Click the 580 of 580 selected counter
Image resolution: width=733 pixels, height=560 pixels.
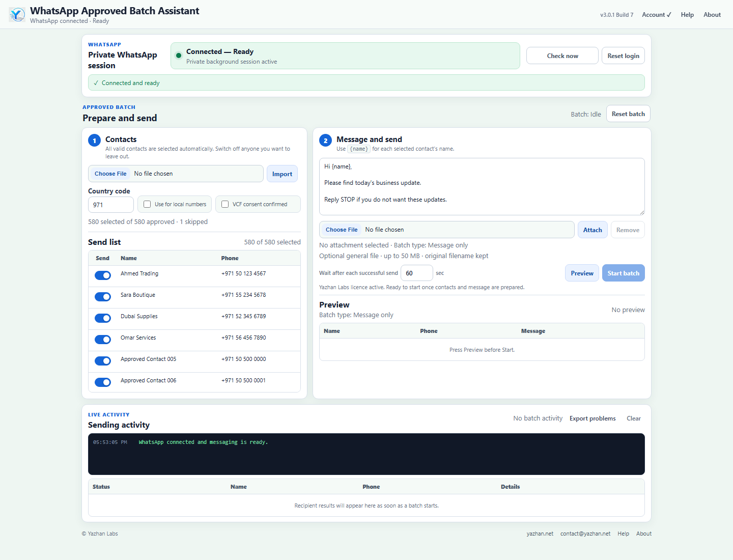(x=272, y=242)
